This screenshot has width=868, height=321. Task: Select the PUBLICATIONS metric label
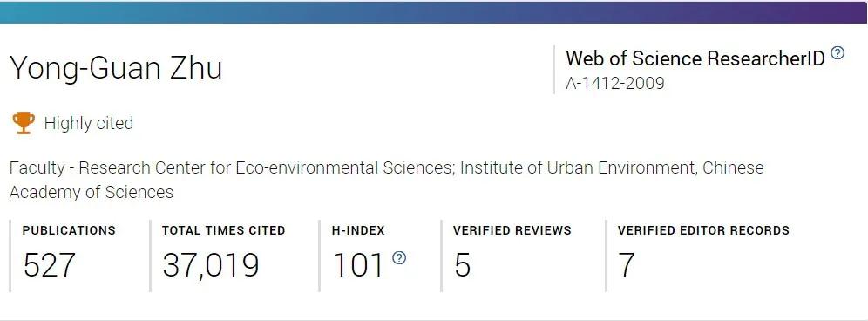coord(69,230)
